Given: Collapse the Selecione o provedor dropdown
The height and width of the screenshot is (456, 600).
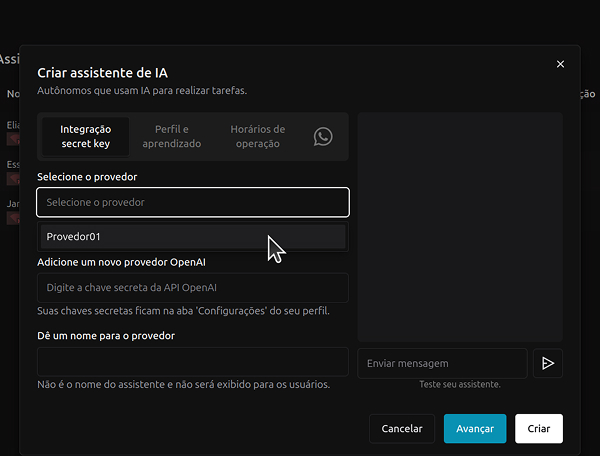Looking at the screenshot, I should point(193,202).
